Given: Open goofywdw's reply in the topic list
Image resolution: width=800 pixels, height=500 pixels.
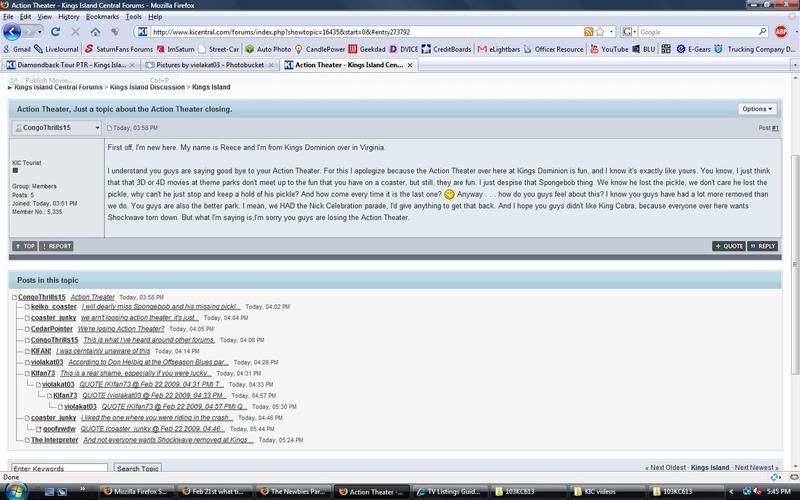Looking at the screenshot, I should tap(151, 429).
